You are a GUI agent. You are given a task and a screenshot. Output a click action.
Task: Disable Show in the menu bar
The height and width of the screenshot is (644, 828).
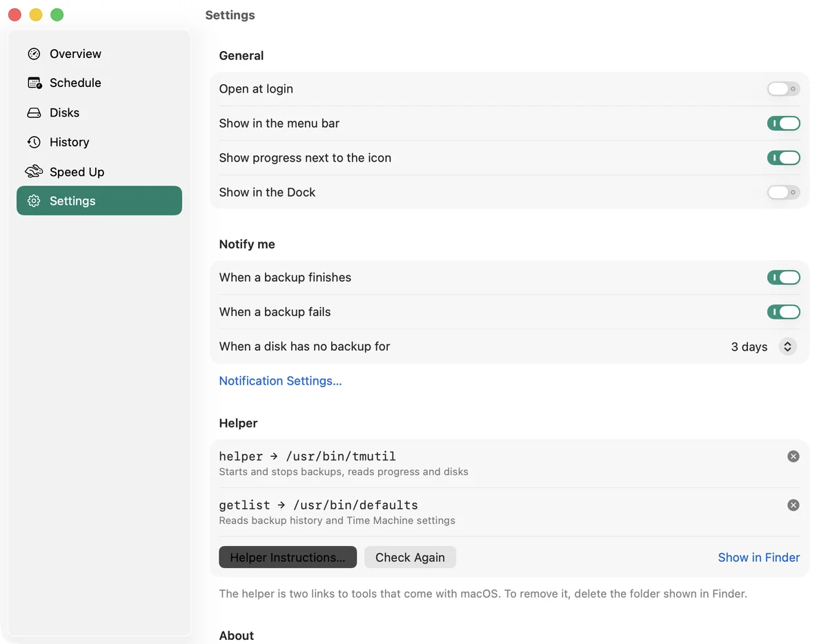pyautogui.click(x=784, y=124)
